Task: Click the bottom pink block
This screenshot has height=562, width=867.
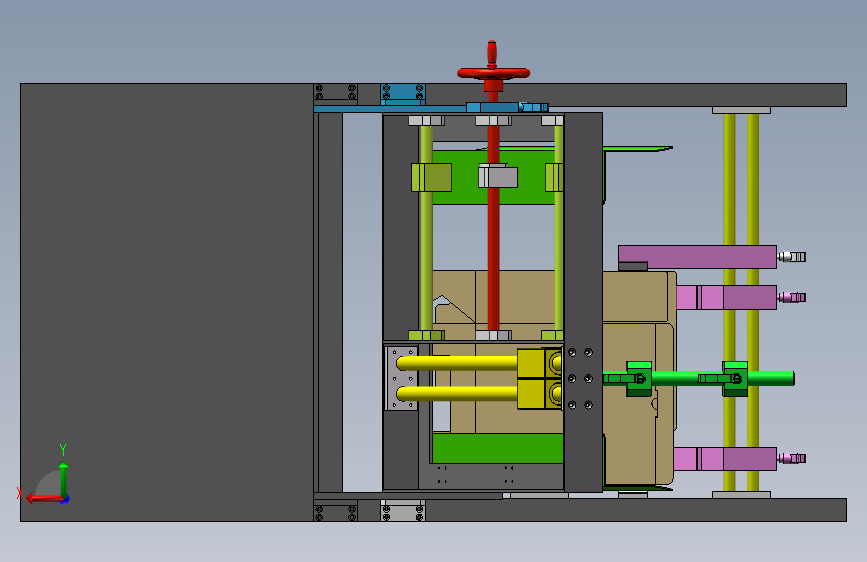Action: [x=725, y=459]
